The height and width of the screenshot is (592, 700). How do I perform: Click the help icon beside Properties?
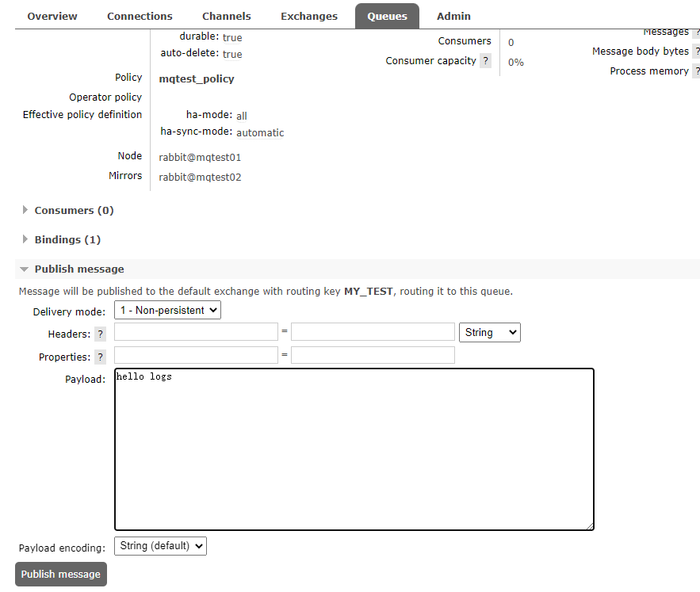point(100,357)
